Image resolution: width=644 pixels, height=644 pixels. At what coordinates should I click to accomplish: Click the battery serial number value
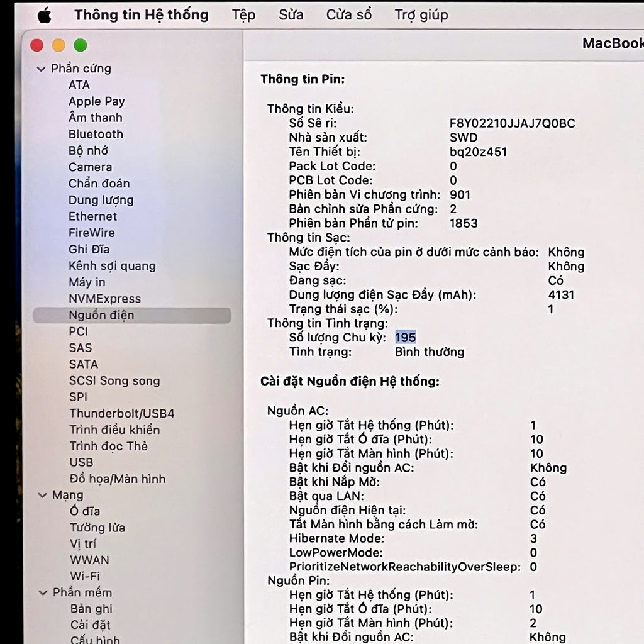512,123
